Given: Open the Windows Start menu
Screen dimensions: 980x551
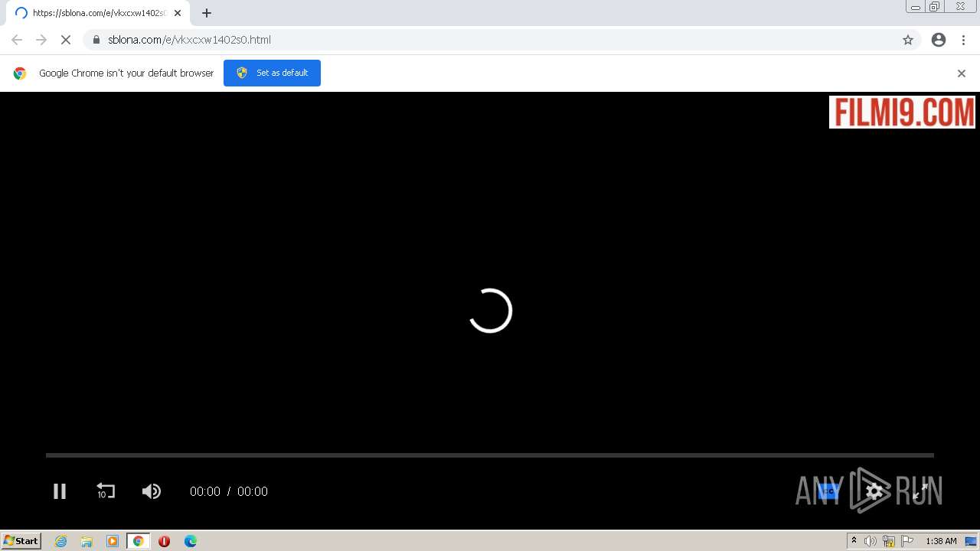Looking at the screenshot, I should click(21, 540).
